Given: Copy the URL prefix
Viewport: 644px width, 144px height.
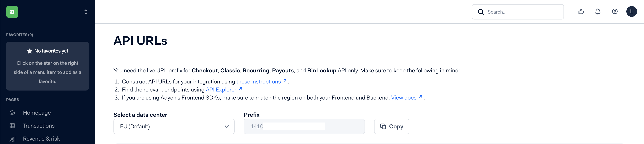Looking at the screenshot, I should point(392,126).
